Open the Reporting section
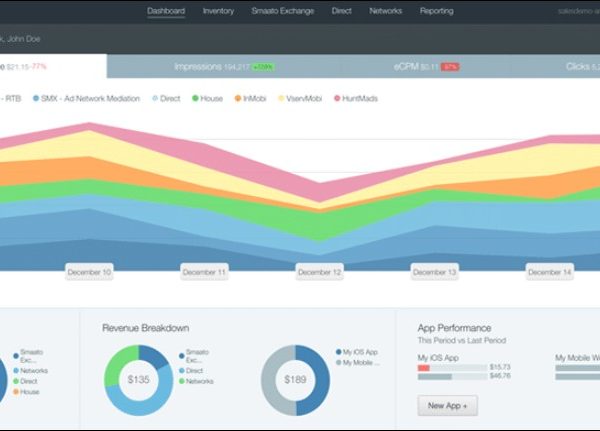The height and width of the screenshot is (431, 600). tap(436, 11)
